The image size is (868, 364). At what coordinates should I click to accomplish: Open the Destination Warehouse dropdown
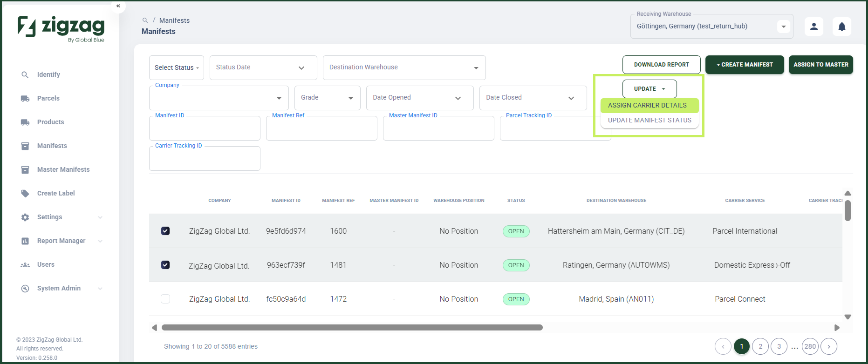pos(404,67)
